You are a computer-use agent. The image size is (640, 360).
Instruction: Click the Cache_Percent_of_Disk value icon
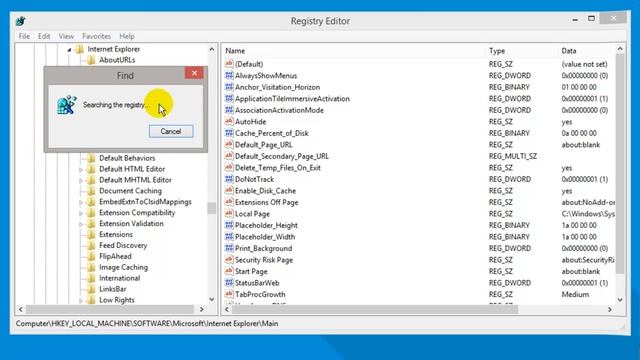tap(229, 133)
